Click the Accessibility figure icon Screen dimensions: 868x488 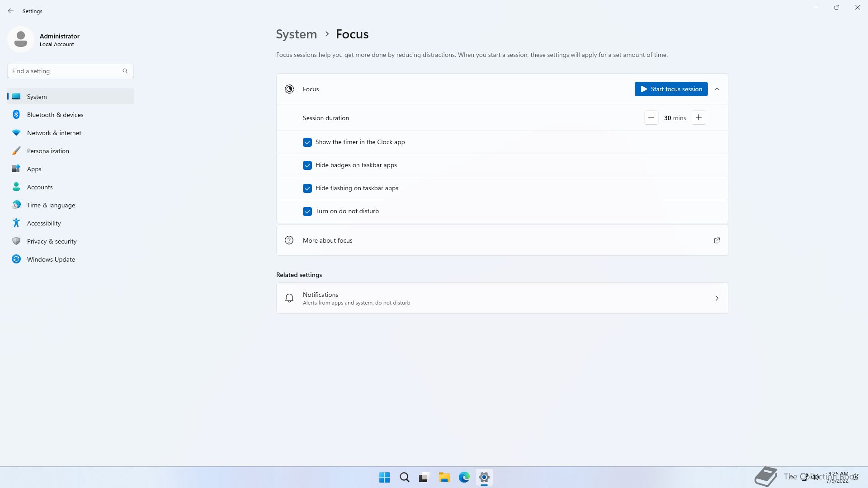coord(16,223)
